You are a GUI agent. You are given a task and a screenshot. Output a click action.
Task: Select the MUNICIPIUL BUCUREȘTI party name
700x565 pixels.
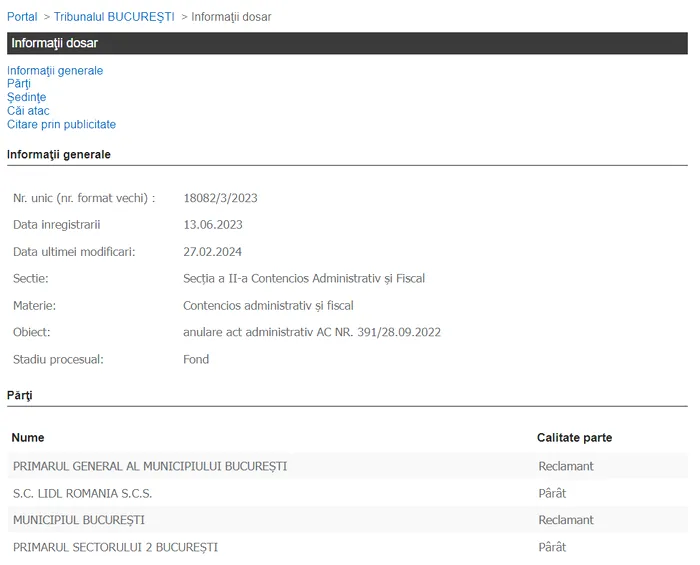tap(79, 520)
